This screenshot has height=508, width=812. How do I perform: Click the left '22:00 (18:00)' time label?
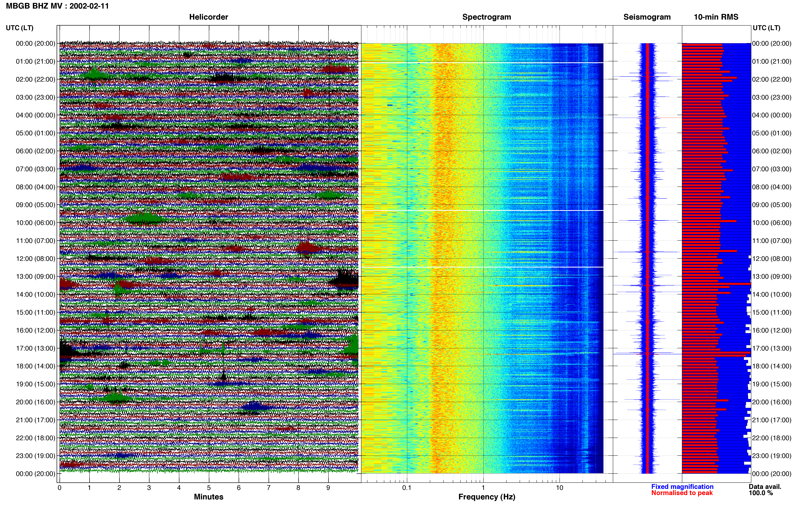point(36,438)
